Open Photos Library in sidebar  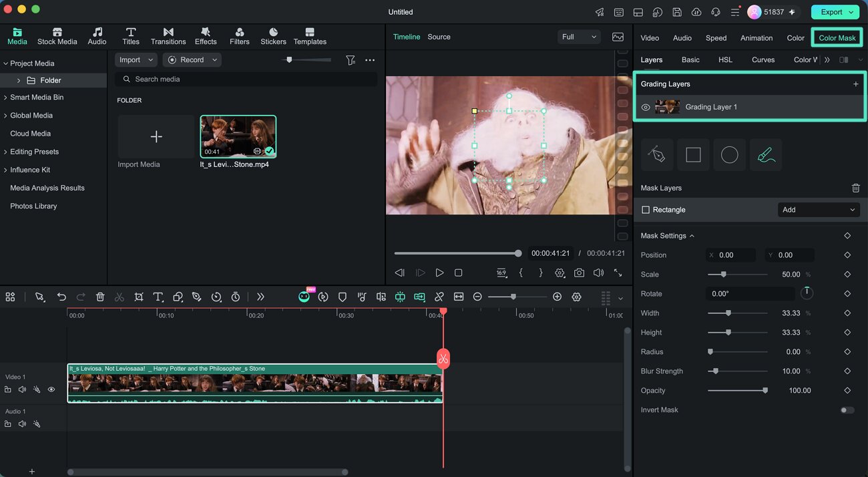click(33, 206)
